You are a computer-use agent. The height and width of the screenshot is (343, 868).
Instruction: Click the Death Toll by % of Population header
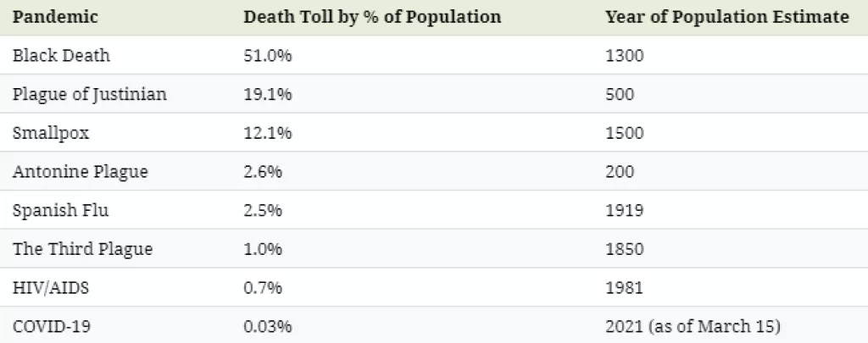point(372,17)
